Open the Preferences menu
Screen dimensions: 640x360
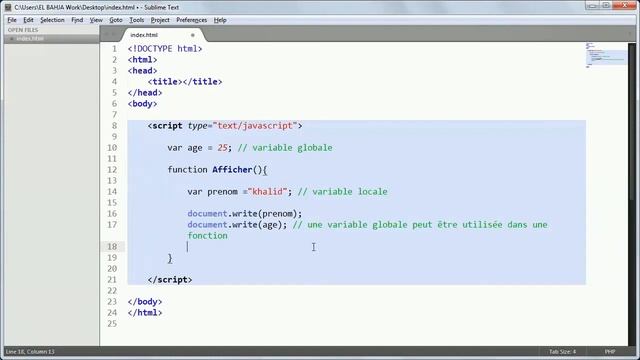pyautogui.click(x=191, y=20)
